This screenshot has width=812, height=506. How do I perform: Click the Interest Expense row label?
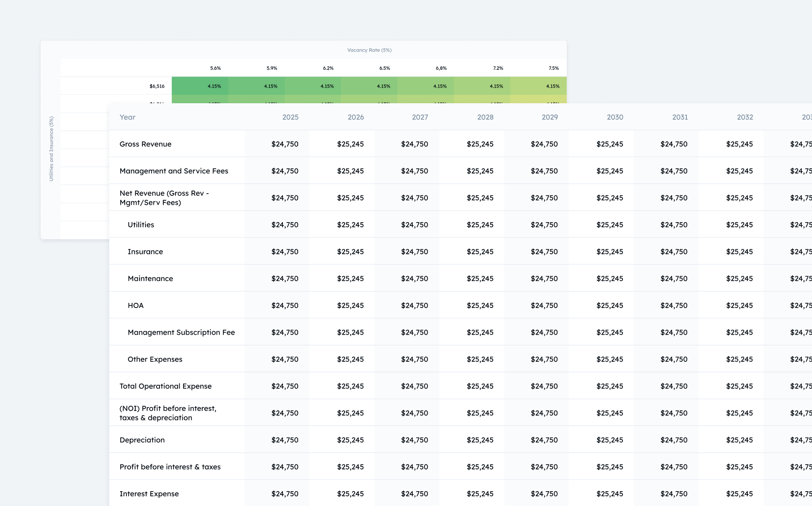pos(149,494)
